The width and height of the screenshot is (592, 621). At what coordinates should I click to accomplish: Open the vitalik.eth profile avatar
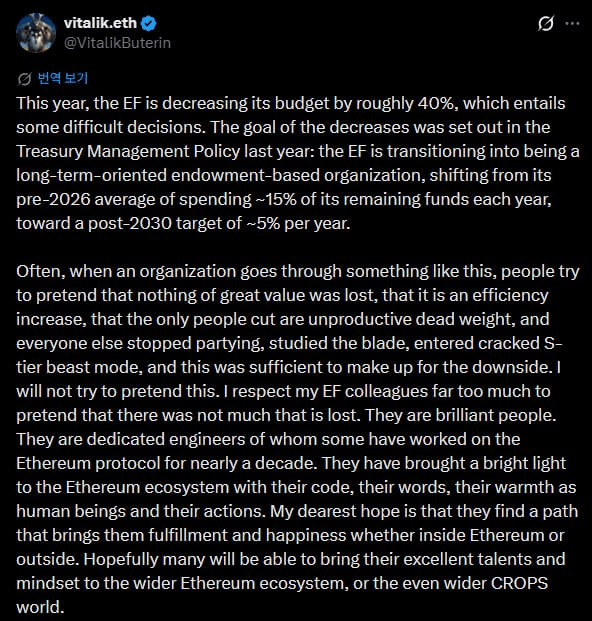pyautogui.click(x=36, y=33)
